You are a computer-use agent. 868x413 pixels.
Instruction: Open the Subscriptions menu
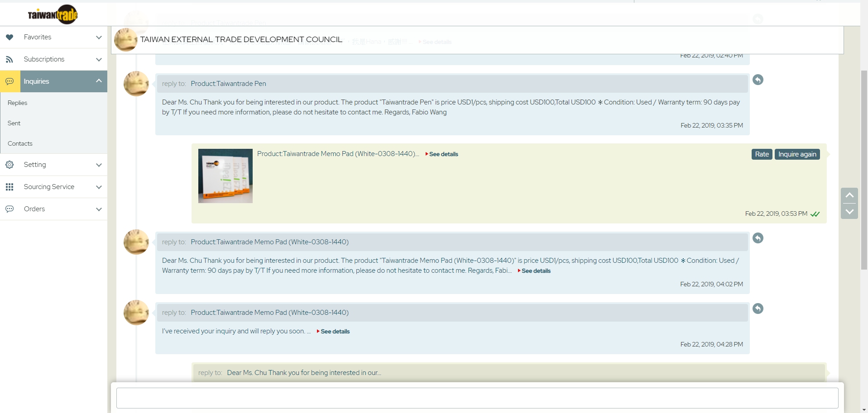click(53, 59)
